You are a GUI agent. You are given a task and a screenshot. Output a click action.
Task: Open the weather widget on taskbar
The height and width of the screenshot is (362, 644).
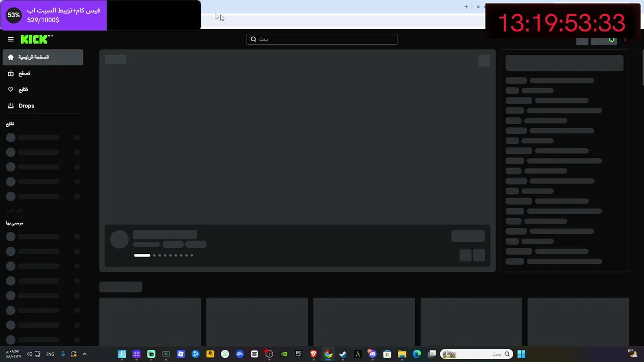pos(632,353)
